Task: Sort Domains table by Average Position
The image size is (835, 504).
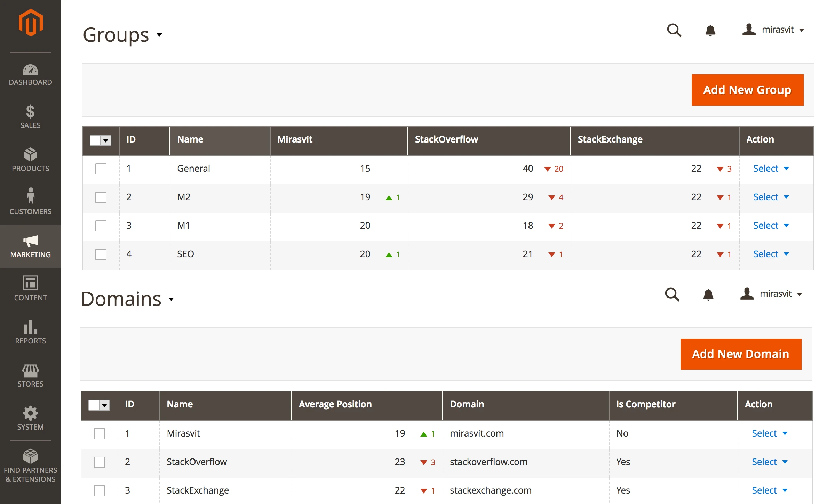Action: (x=367, y=405)
